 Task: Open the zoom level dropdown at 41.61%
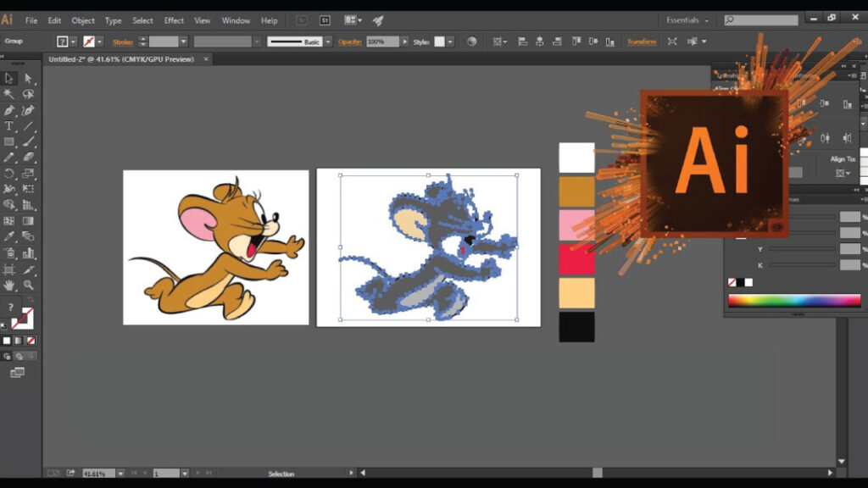(120, 474)
